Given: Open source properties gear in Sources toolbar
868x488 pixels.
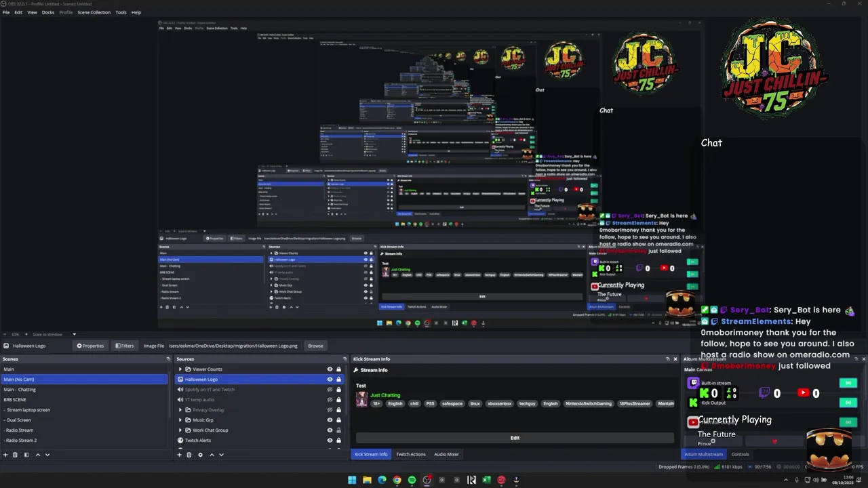Looking at the screenshot, I should coord(200,455).
